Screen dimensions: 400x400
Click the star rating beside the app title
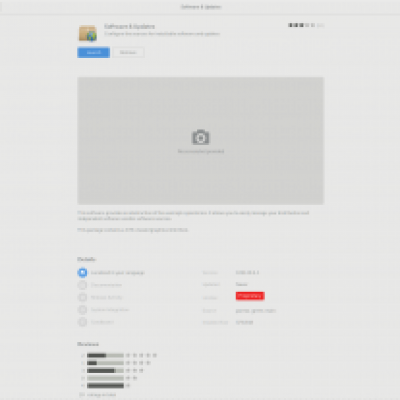(306, 25)
